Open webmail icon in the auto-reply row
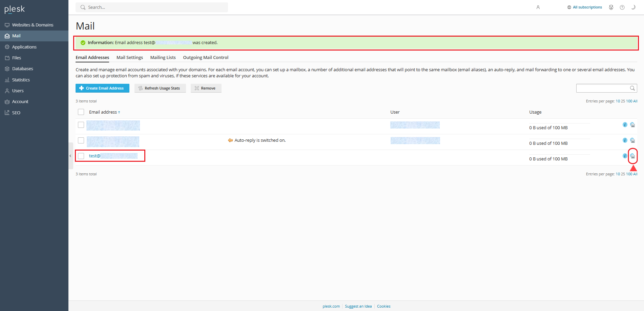644x311 pixels. click(632, 140)
